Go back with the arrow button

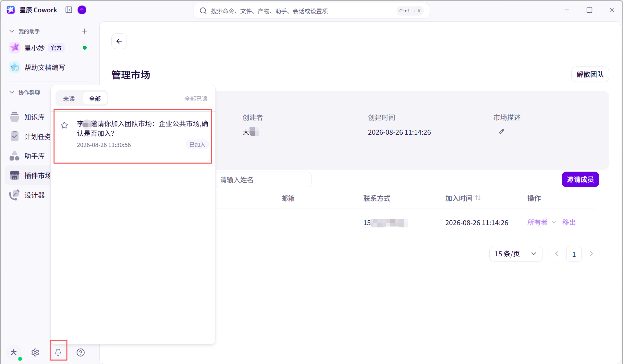point(119,41)
